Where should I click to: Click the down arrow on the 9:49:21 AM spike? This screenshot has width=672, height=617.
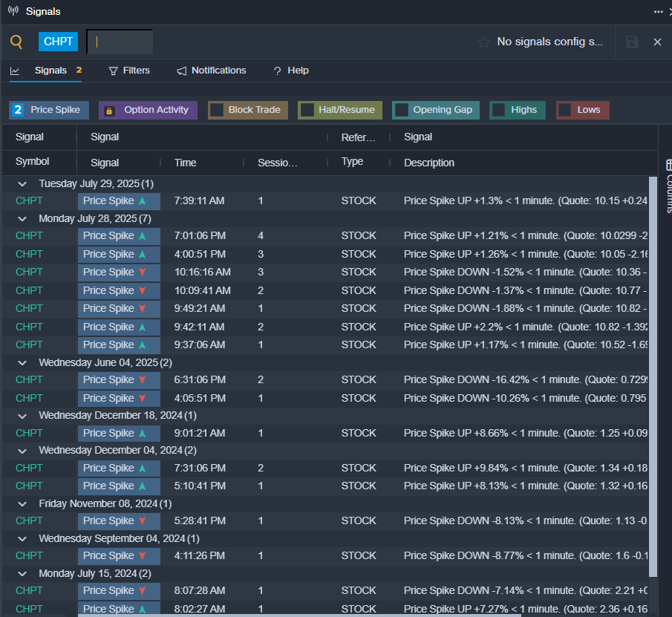point(143,309)
